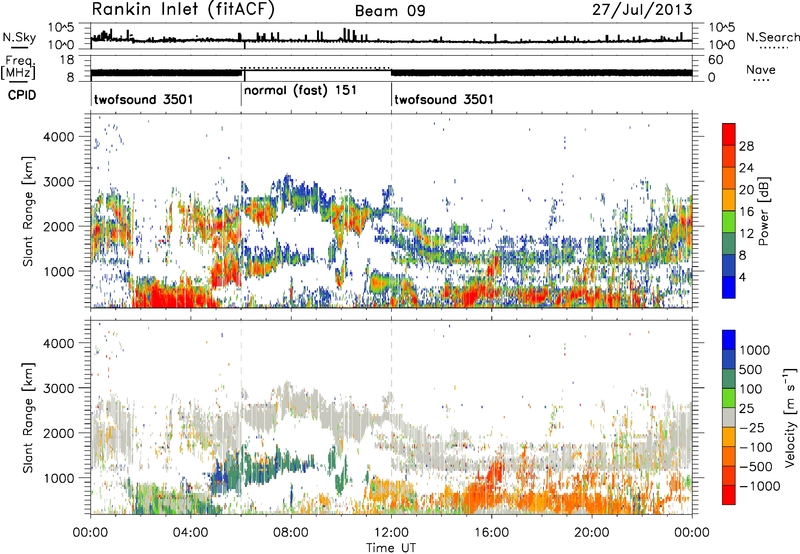The height and width of the screenshot is (554, 800).
Task: Select the "N.Sky" legend label
Action: (x=19, y=37)
